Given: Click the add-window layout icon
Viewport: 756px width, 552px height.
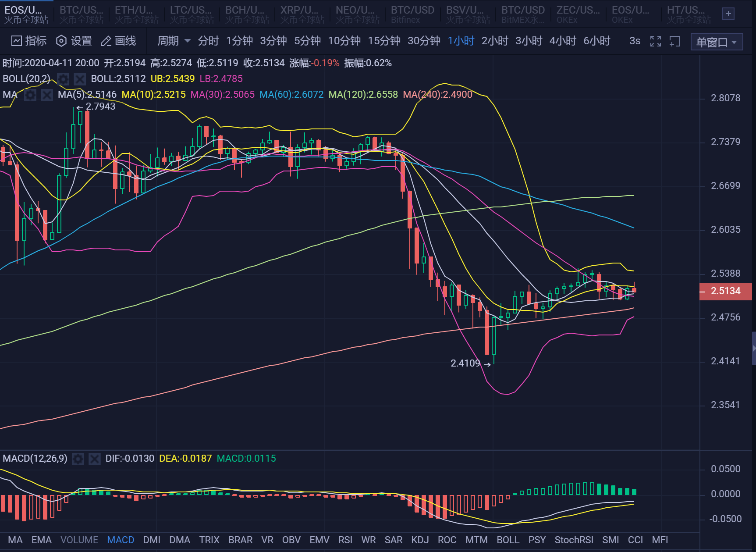Looking at the screenshot, I should tap(675, 41).
